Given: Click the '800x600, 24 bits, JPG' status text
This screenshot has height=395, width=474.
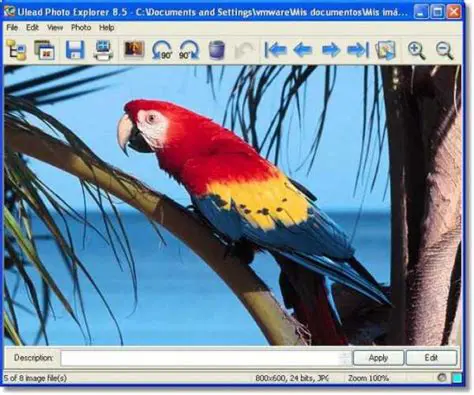Looking at the screenshot, I should pos(292,378).
